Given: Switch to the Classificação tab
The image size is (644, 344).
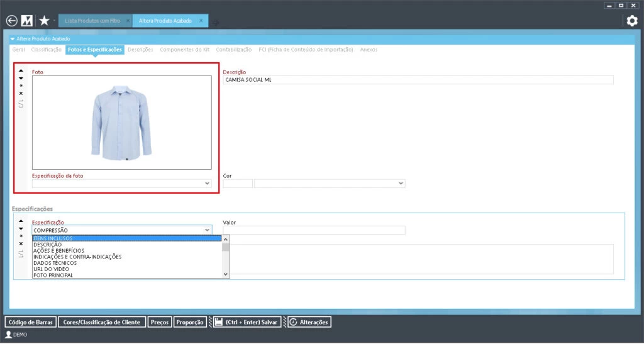Looking at the screenshot, I should (x=47, y=49).
